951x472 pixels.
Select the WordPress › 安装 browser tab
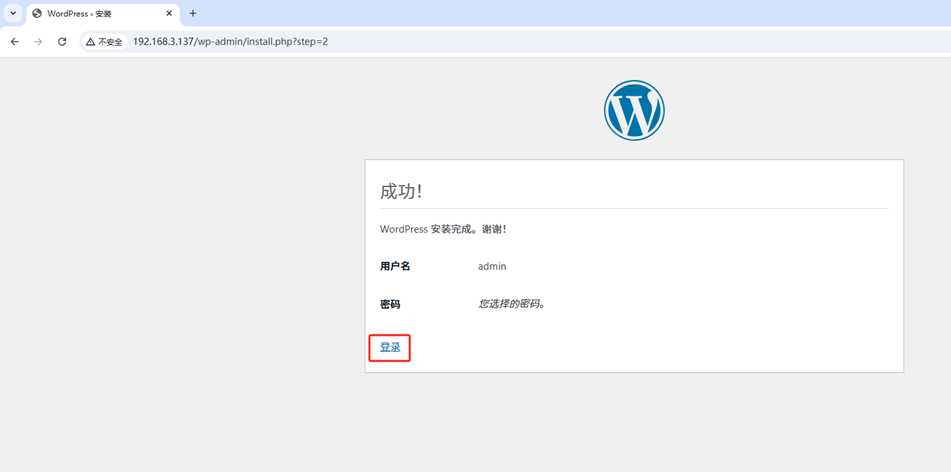[x=103, y=13]
